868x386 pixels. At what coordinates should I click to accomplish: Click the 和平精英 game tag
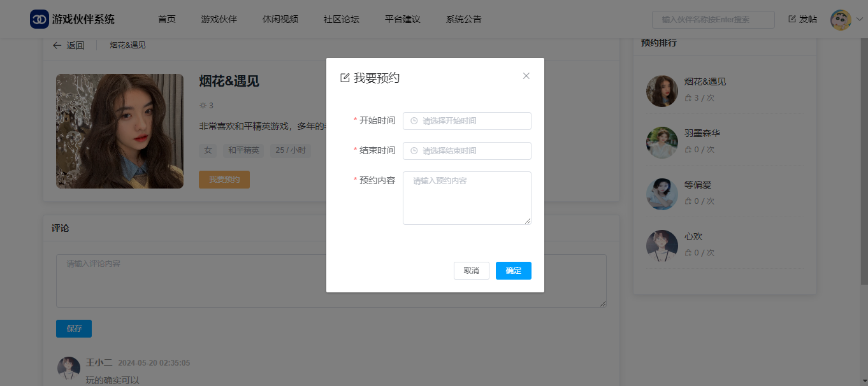click(x=244, y=151)
